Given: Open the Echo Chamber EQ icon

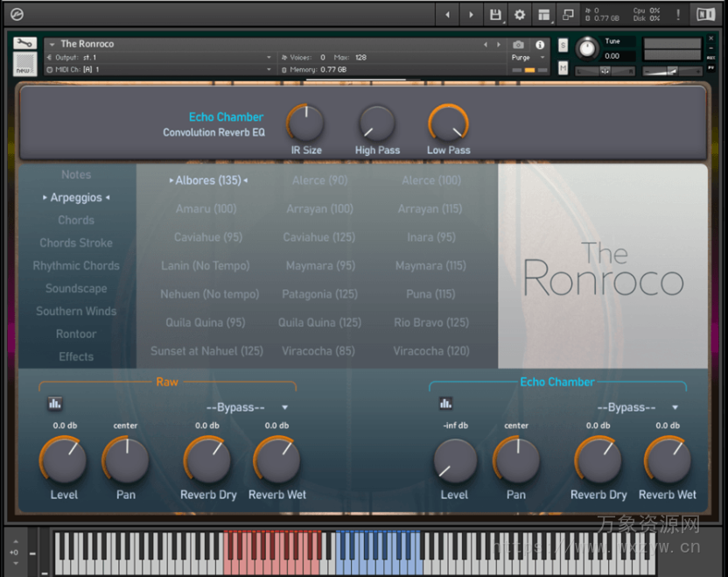Looking at the screenshot, I should click(x=445, y=403).
